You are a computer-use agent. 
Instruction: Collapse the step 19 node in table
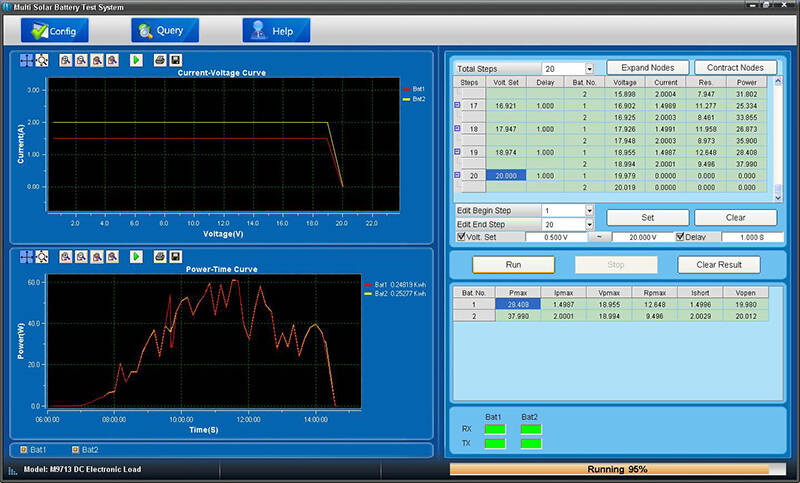458,152
